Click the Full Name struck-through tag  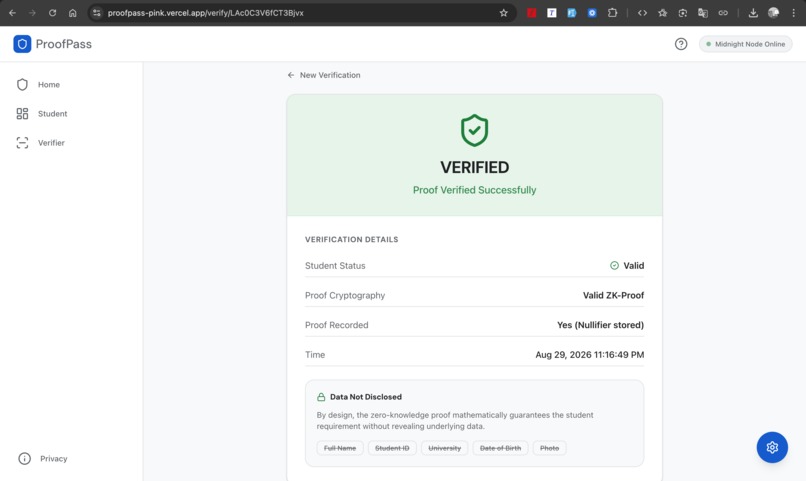pyautogui.click(x=340, y=448)
